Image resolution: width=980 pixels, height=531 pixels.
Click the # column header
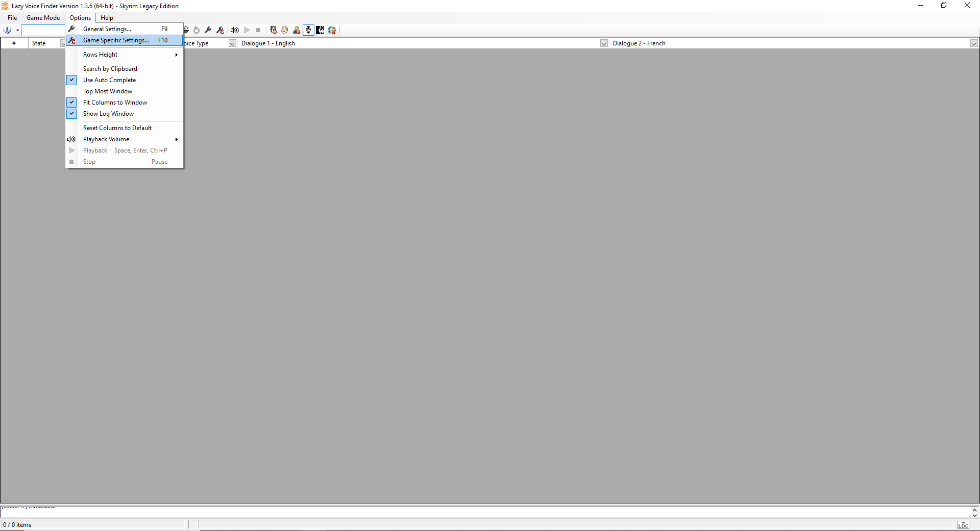coord(14,43)
